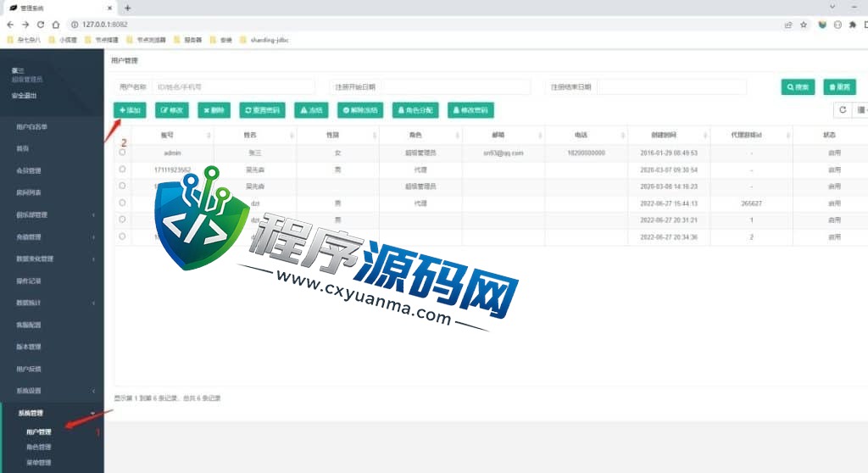Reload the page with the browser refresh icon

pyautogui.click(x=41, y=25)
